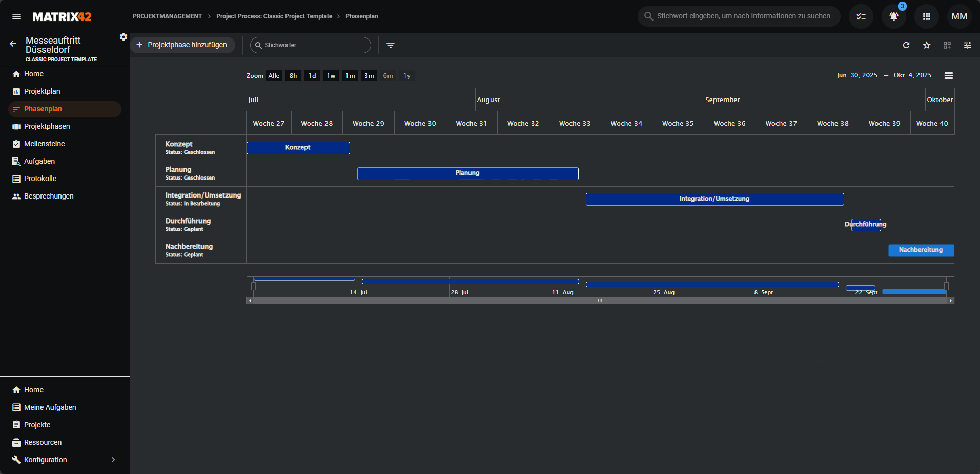The width and height of the screenshot is (980, 474).
Task: Open the task checklist icon
Action: click(861, 16)
